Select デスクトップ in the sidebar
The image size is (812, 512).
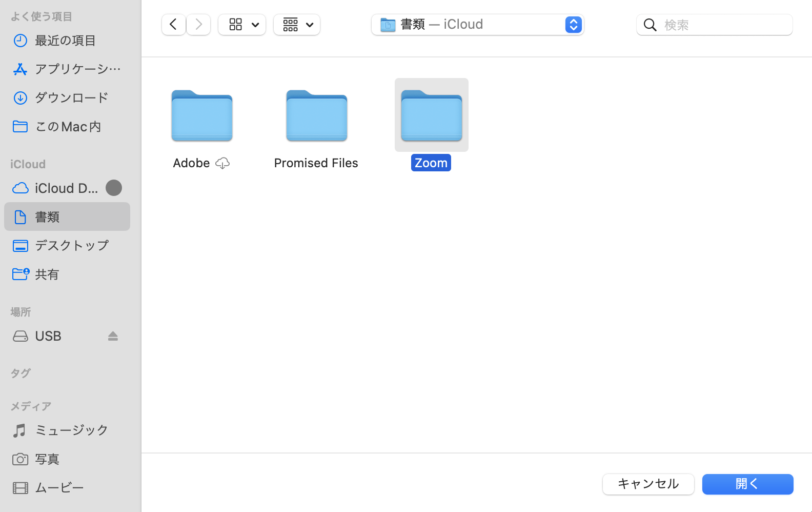tap(71, 245)
